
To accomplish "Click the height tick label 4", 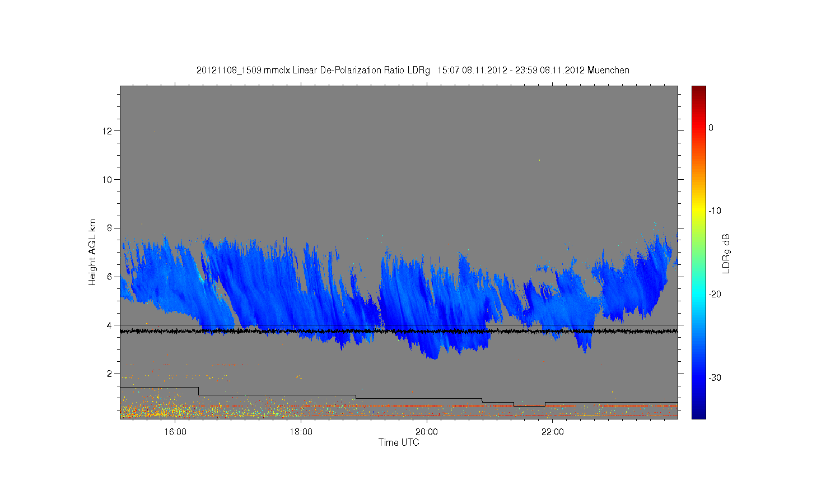I will point(110,325).
